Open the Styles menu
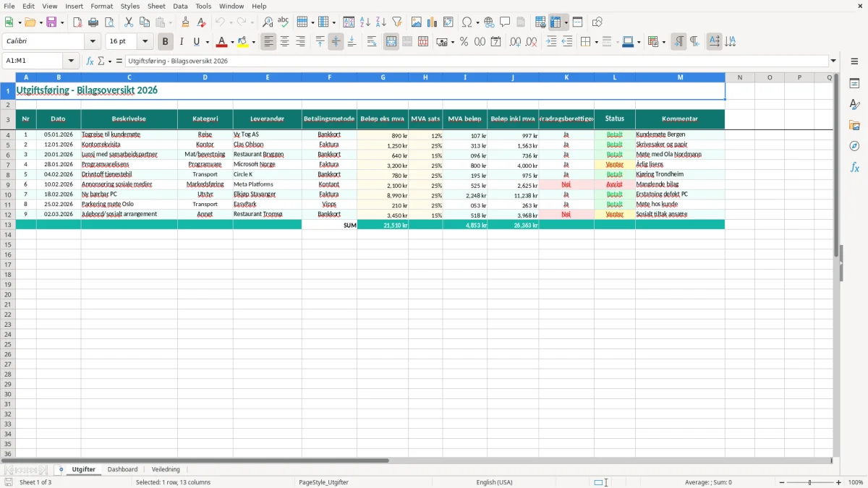 pos(130,6)
